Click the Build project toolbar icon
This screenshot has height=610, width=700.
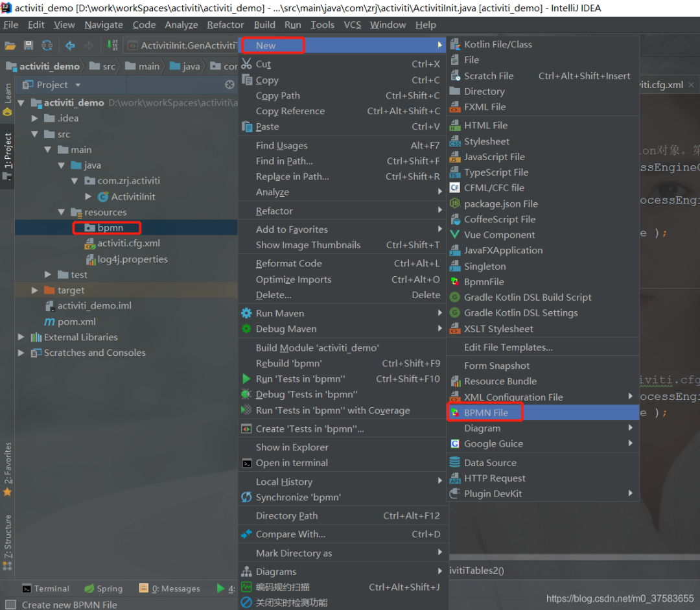112,45
